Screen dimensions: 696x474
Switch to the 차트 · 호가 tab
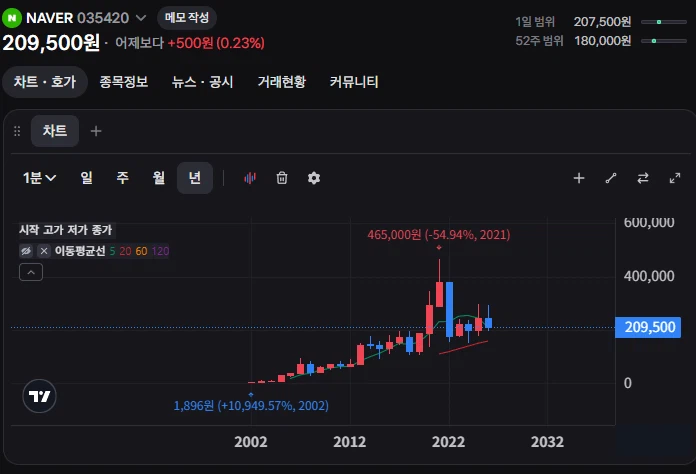click(x=45, y=82)
